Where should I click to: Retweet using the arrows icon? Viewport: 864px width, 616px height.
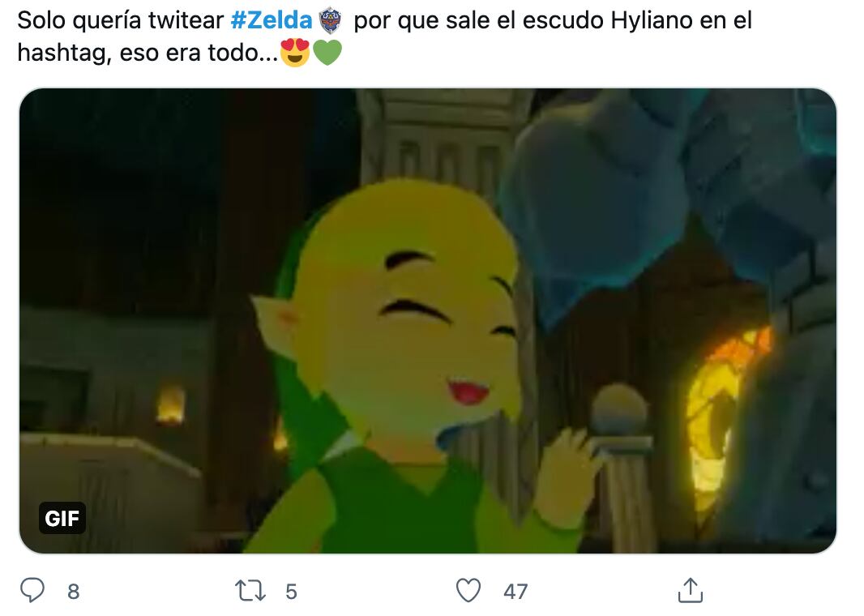[250, 591]
